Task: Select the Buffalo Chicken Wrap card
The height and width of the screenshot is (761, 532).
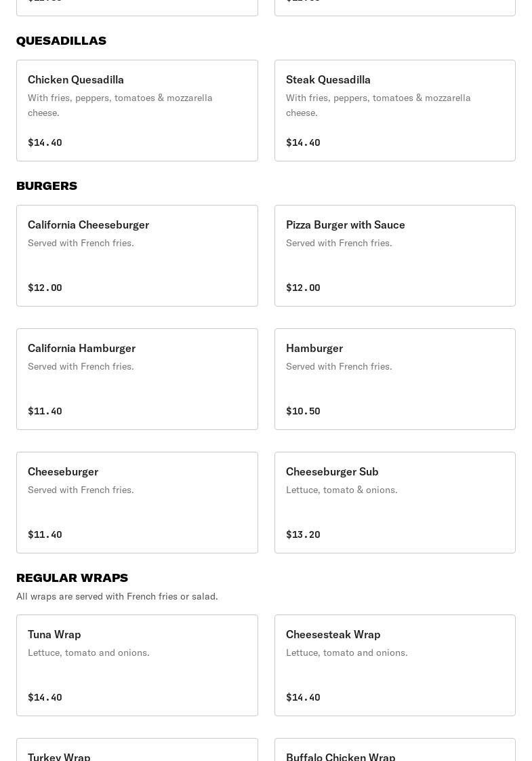Action: (x=394, y=751)
